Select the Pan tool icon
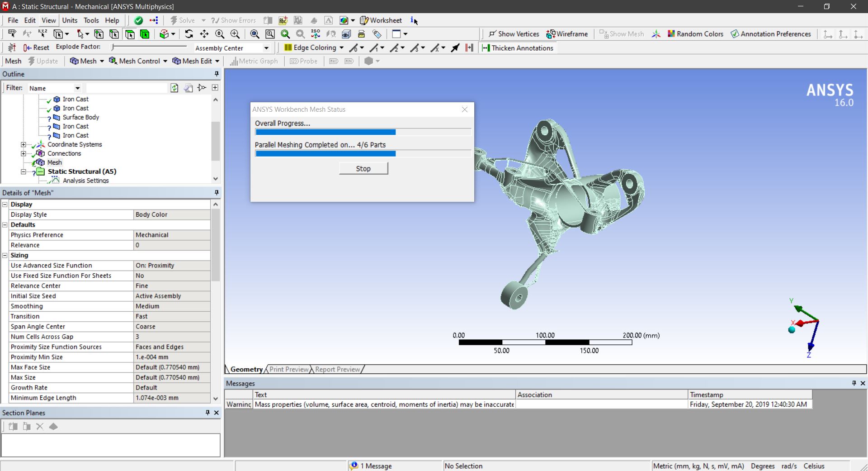This screenshot has height=471, width=868. tap(204, 34)
